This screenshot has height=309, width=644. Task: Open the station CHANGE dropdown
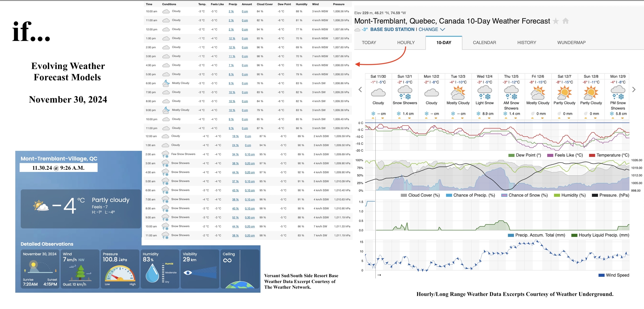click(432, 29)
